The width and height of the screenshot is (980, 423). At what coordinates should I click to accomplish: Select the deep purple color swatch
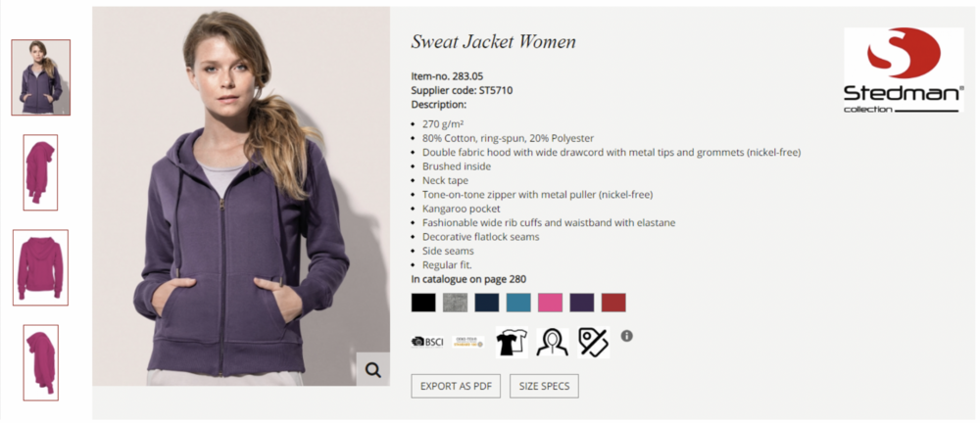(582, 303)
